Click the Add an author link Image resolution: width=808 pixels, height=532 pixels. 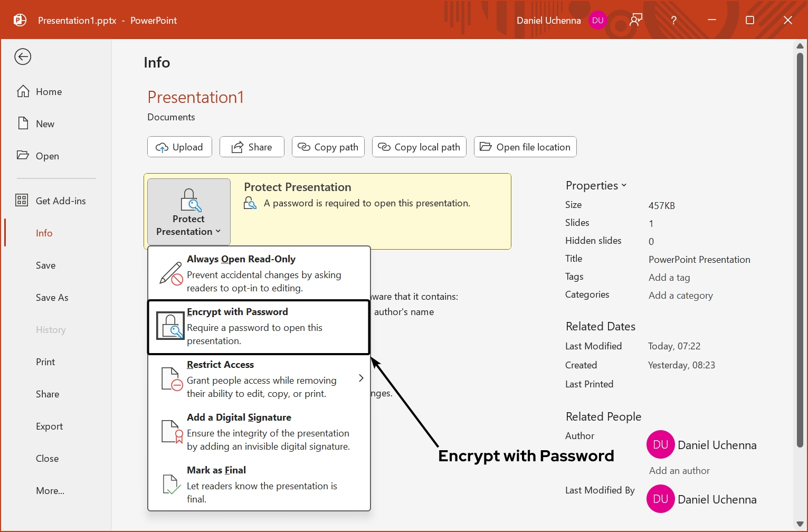(679, 470)
